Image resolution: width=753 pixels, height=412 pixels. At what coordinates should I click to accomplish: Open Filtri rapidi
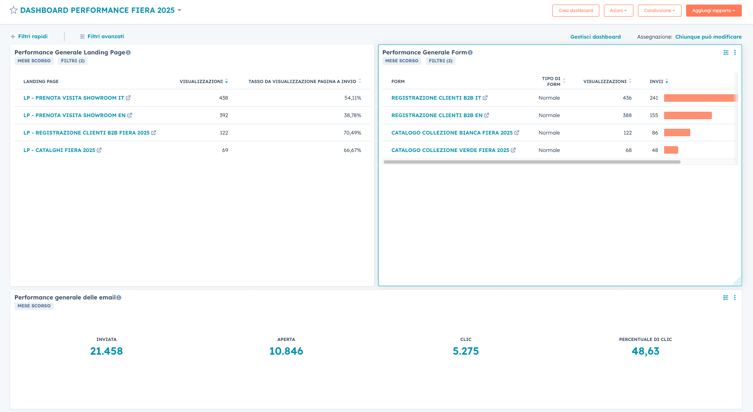[x=29, y=36]
